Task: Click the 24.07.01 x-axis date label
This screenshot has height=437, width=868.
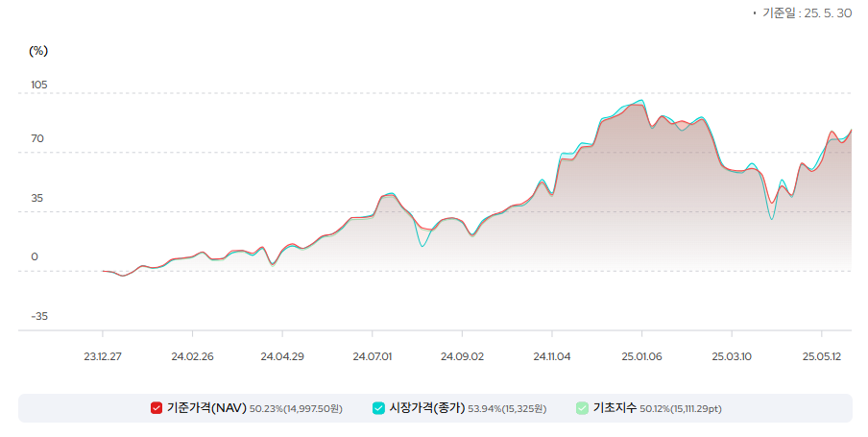Action: (x=372, y=356)
